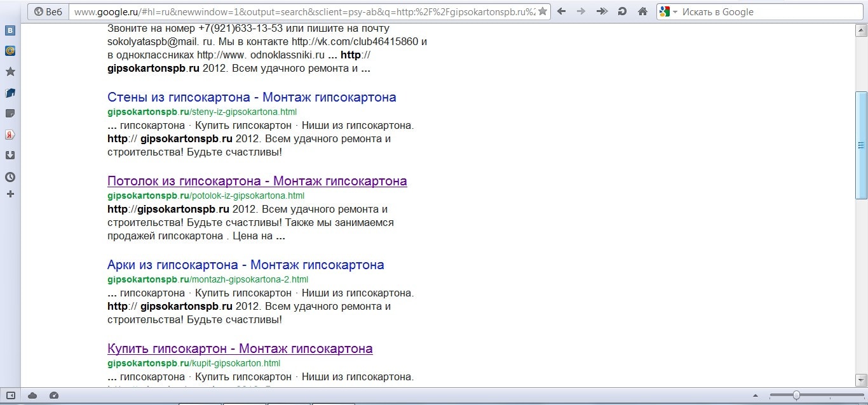Open the 'Арки из гипсокартона' search result
868x405 pixels.
click(x=245, y=265)
